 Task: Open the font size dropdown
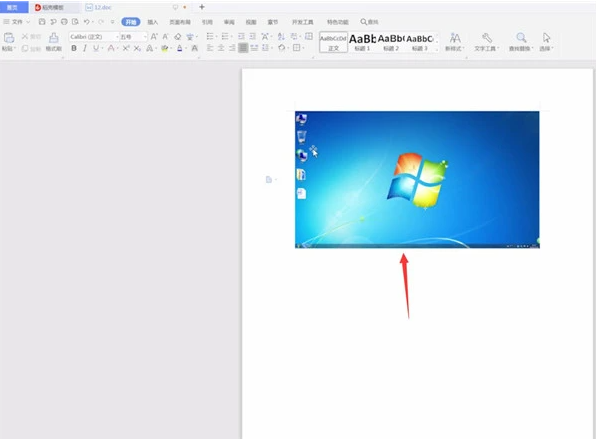[133, 36]
